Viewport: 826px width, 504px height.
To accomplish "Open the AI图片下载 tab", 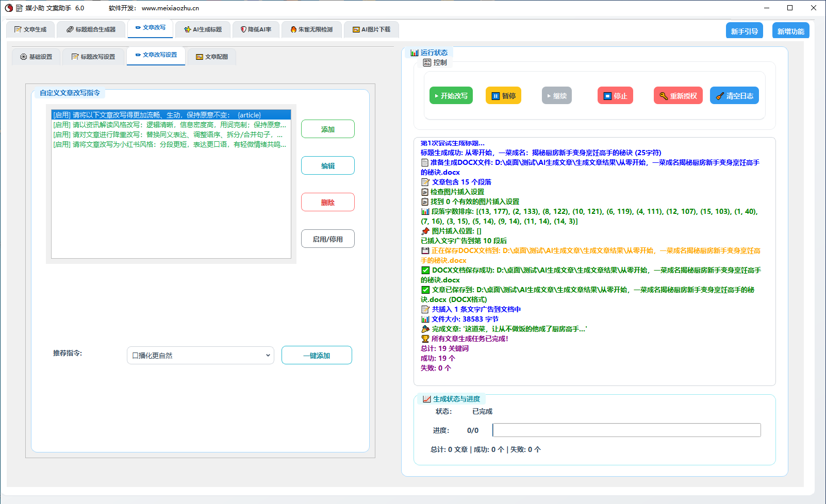I will 371,30.
